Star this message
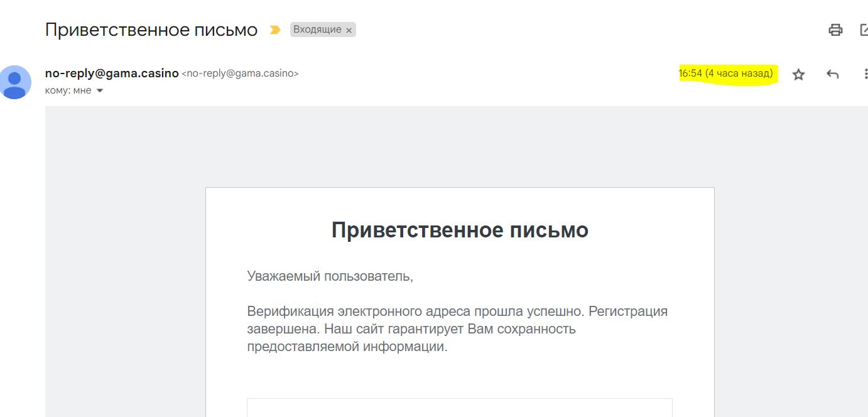This screenshot has width=868, height=417. [798, 75]
